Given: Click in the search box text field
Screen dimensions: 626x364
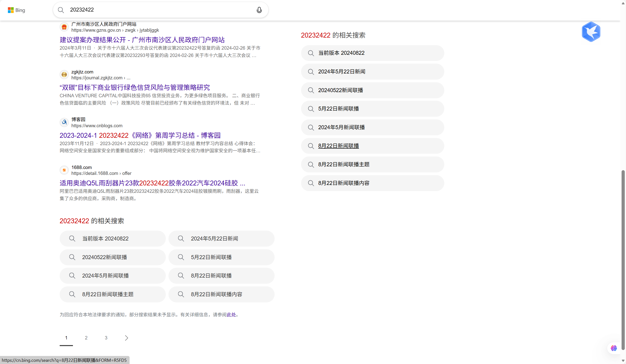Looking at the screenshot, I should [159, 10].
